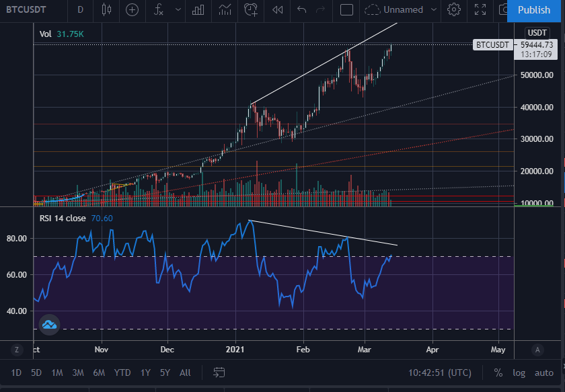The image size is (565, 392).
Task: Click the Mar label on the time axis
Action: pos(365,350)
